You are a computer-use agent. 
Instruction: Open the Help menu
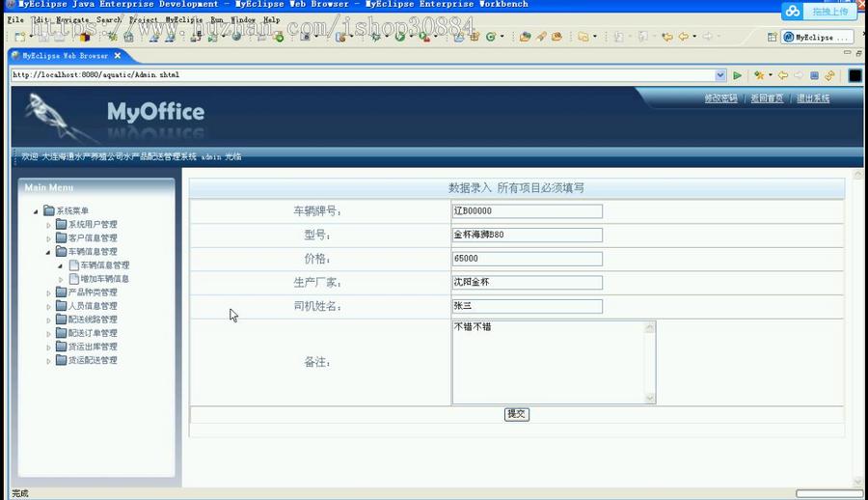(x=271, y=20)
